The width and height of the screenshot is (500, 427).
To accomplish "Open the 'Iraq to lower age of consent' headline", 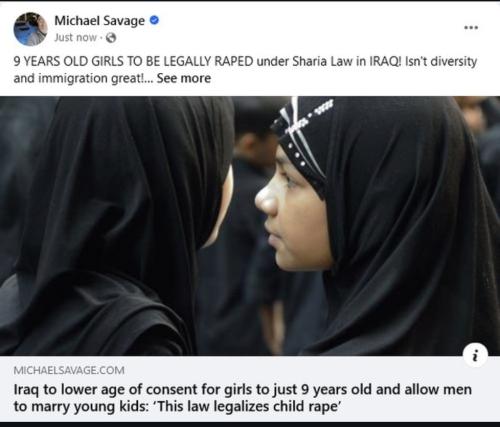I will pyautogui.click(x=243, y=398).
